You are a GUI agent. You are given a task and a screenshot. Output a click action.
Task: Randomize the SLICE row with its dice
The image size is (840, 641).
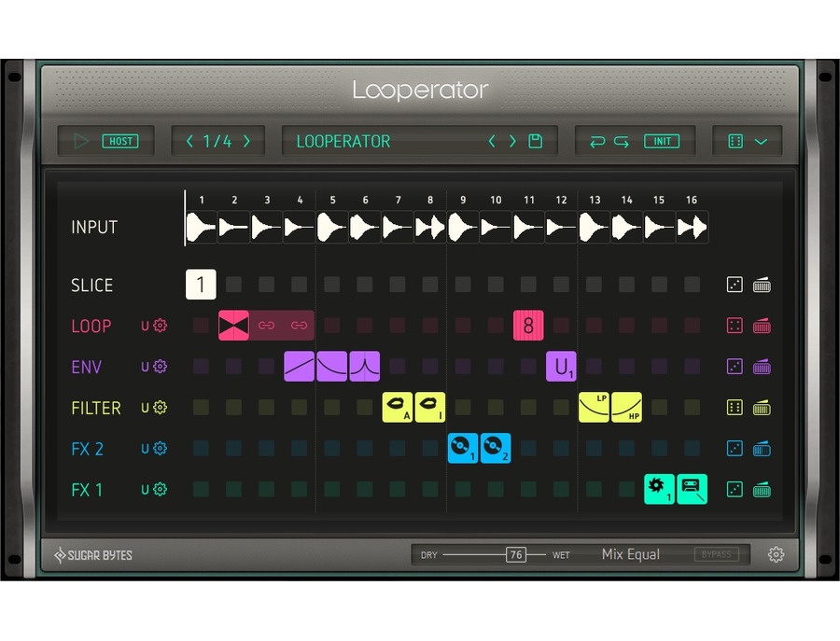point(735,285)
